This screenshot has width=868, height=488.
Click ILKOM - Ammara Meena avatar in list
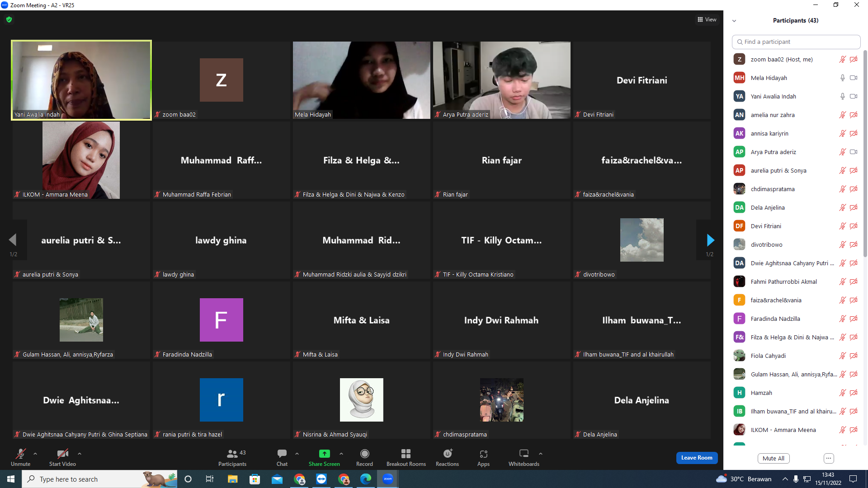(739, 430)
